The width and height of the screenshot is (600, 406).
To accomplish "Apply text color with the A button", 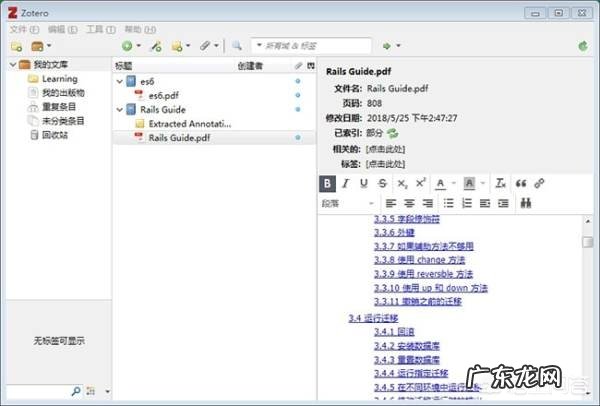I will (441, 184).
